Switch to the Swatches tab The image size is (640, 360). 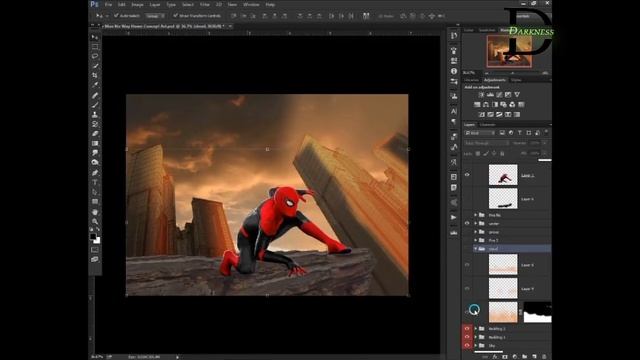pos(487,30)
